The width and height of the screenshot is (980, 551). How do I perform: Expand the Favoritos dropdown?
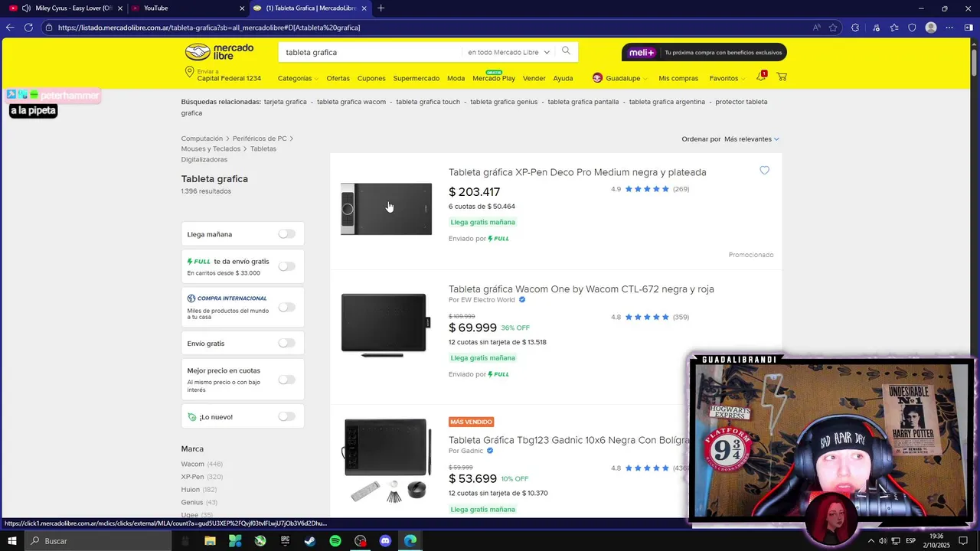click(727, 78)
